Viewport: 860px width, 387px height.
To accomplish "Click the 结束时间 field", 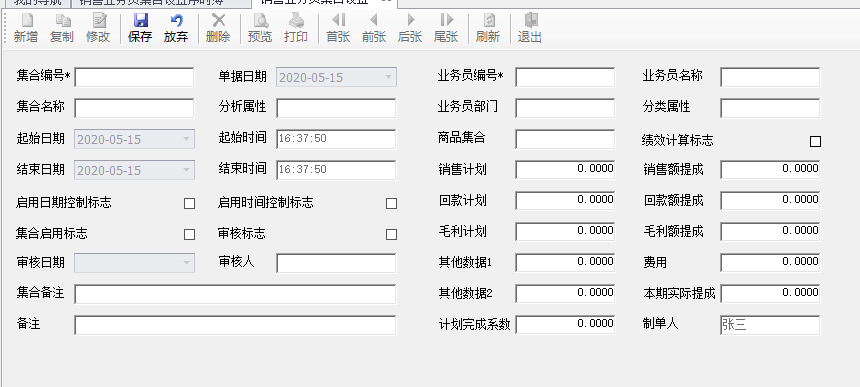I will (336, 170).
